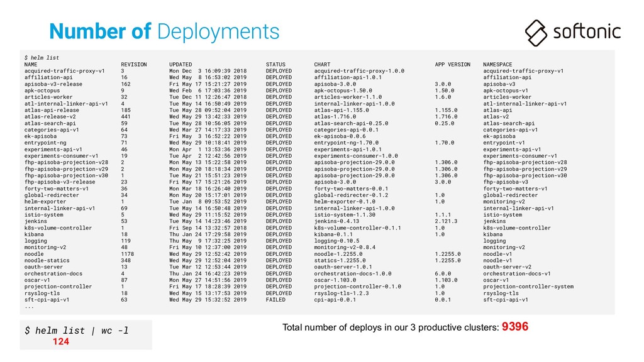This screenshot has height=362, width=644.
Task: Click the red total 9396
Action: (x=515, y=327)
